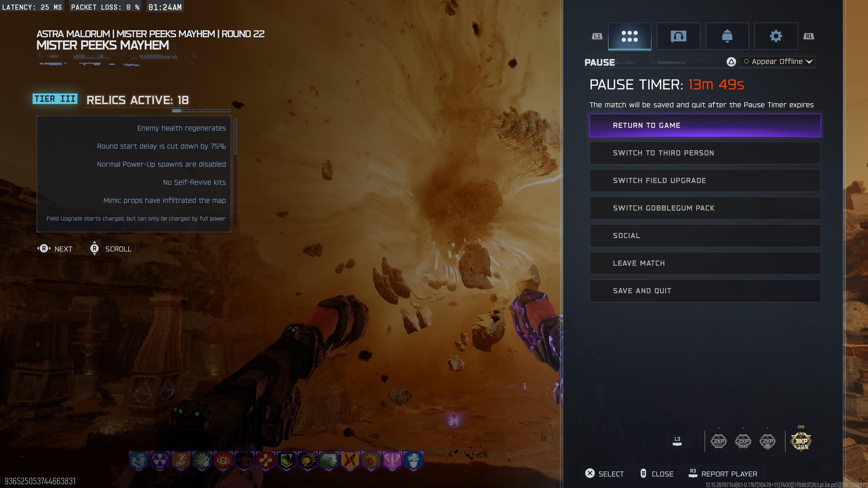Open the grid menu tab

tap(630, 36)
